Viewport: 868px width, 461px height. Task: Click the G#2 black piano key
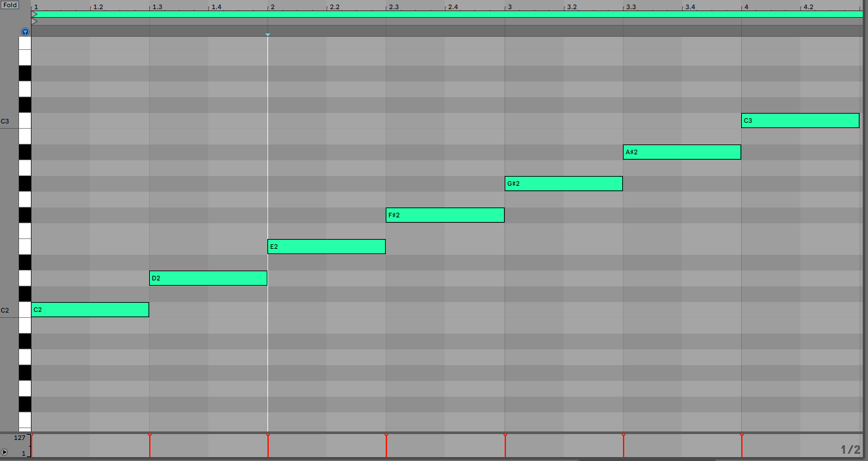[x=25, y=183]
